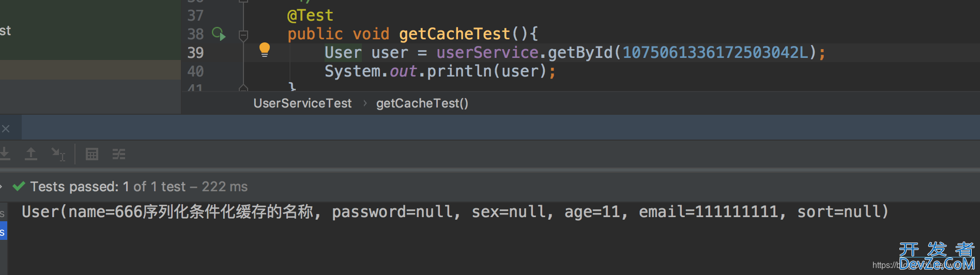
Task: Expand the chevron left of Tests passed
Action: point(2,187)
